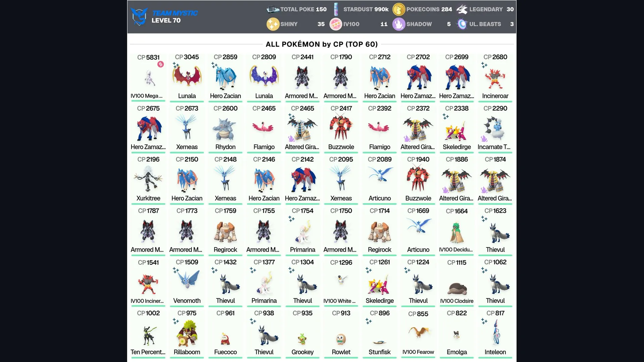Click the Skeledirge name under CP 2338
The height and width of the screenshot is (362, 644).
457,147
